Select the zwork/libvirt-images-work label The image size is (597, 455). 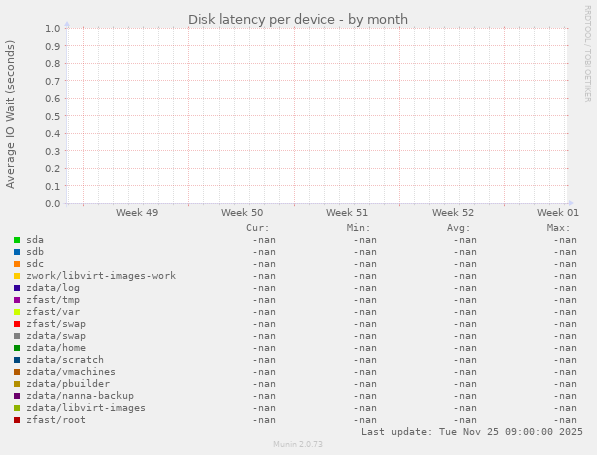[x=101, y=276]
